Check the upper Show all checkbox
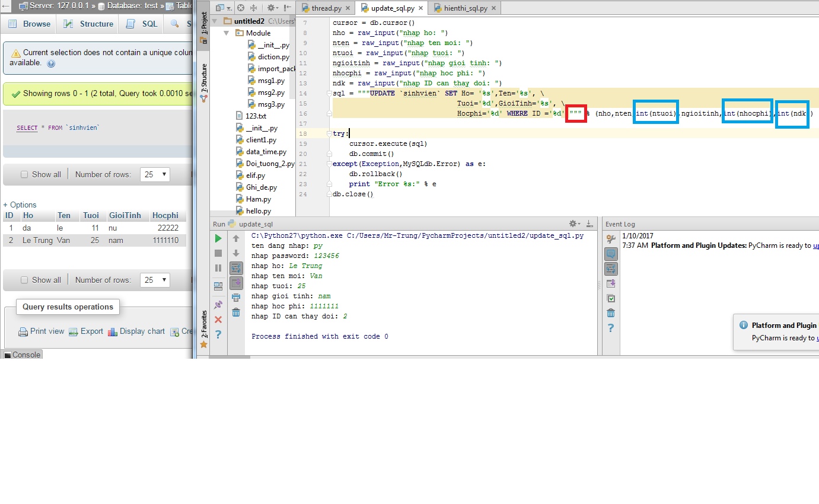 tap(24, 175)
